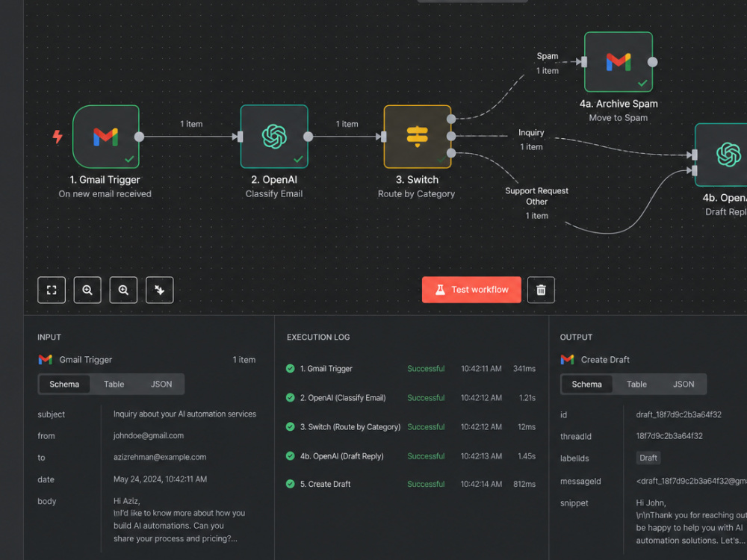
Task: Click the magnifier button beside the fit-view icon
Action: point(87,290)
